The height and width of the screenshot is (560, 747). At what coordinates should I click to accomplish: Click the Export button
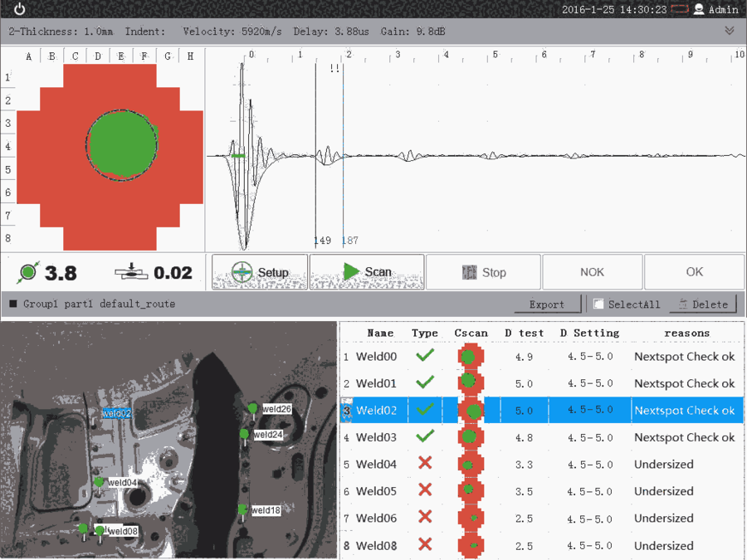(x=546, y=304)
